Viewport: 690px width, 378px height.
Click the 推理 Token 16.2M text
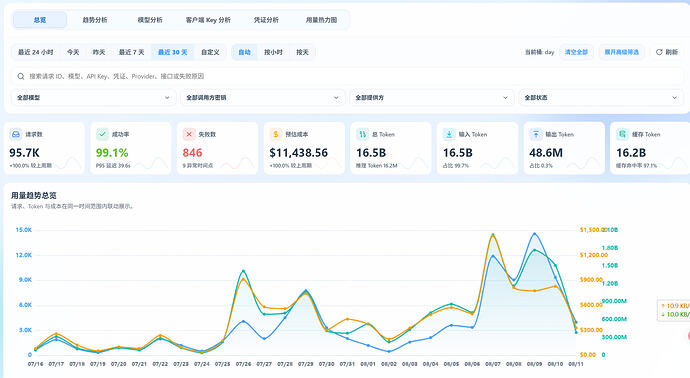point(377,166)
